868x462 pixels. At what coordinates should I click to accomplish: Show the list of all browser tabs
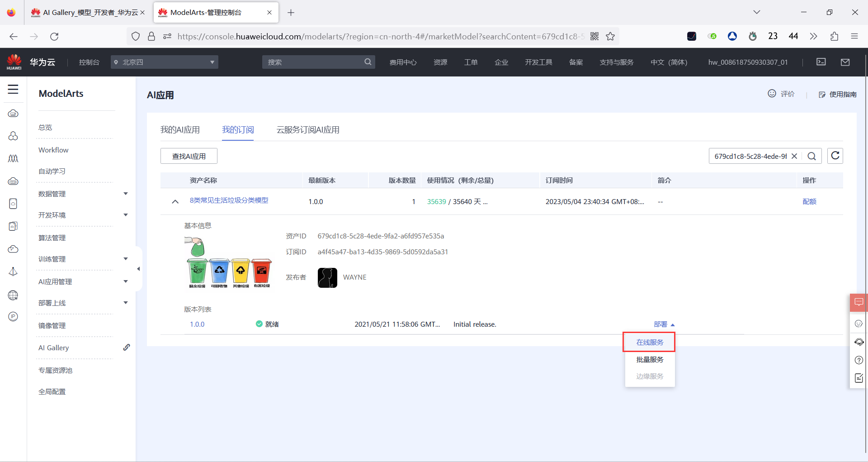click(x=757, y=12)
